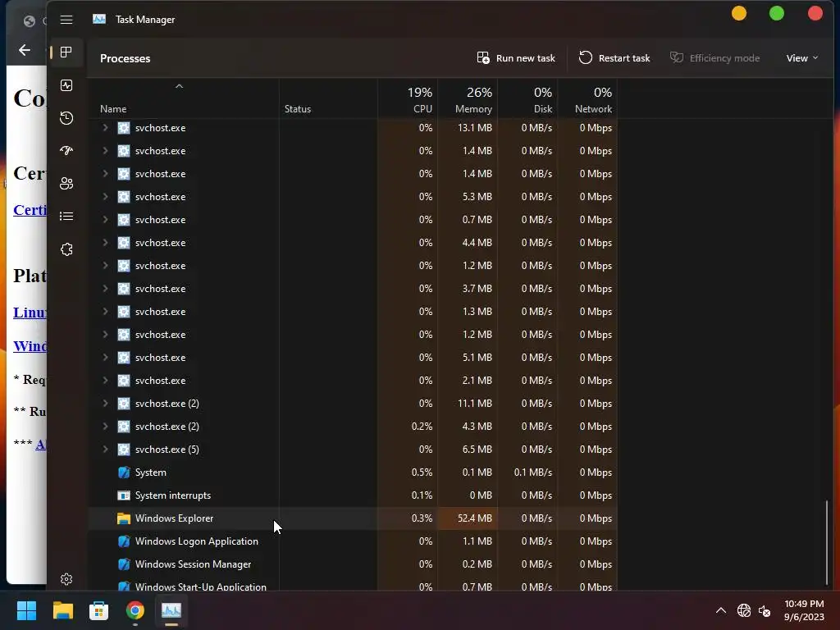Expand the svchost.exe row using 3.7 MB
The height and width of the screenshot is (630, 840).
coord(106,289)
